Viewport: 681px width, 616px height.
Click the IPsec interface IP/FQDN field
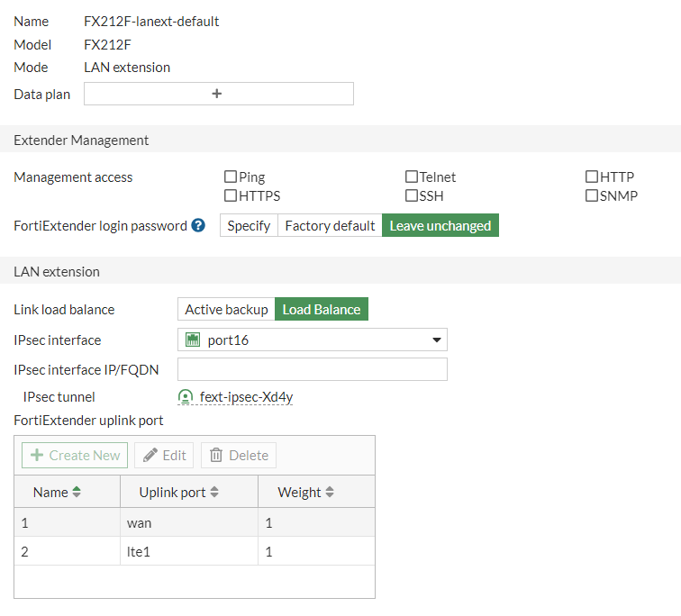(x=313, y=369)
